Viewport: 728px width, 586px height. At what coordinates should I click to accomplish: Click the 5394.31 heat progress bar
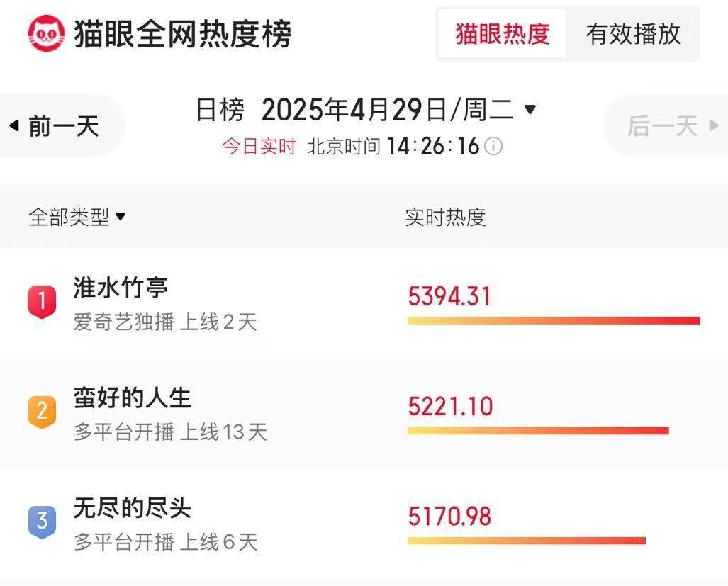tap(554, 320)
